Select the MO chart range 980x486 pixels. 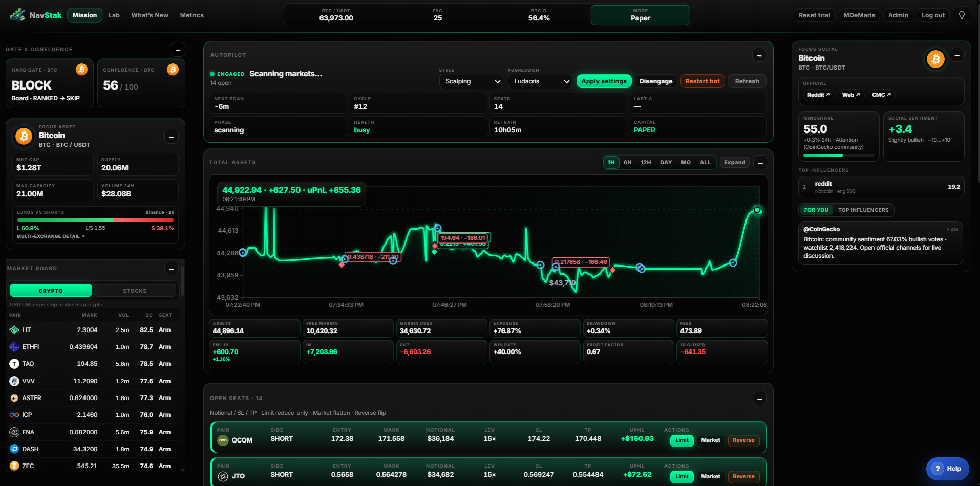coord(686,162)
